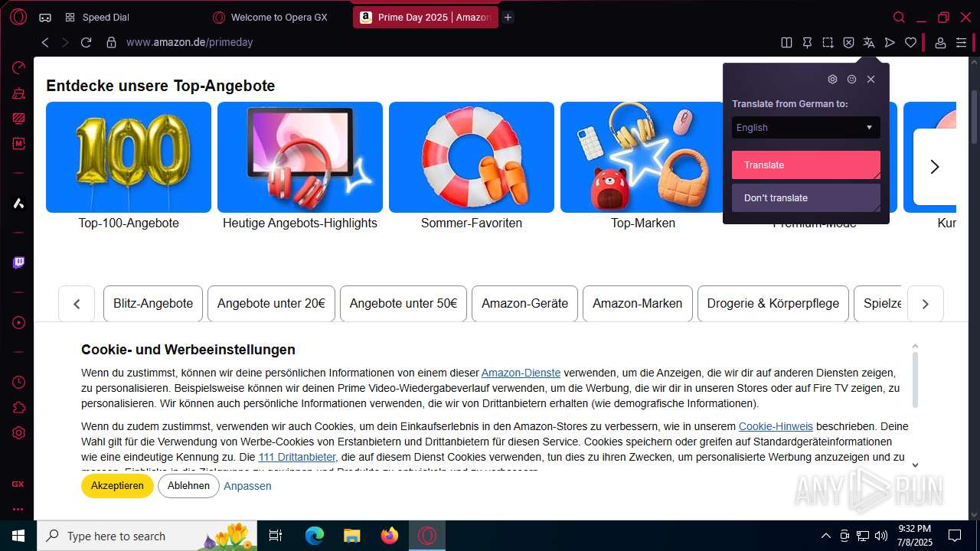Image resolution: width=980 pixels, height=551 pixels.
Task: Select Angebote unter 50€ chip
Action: click(x=403, y=304)
